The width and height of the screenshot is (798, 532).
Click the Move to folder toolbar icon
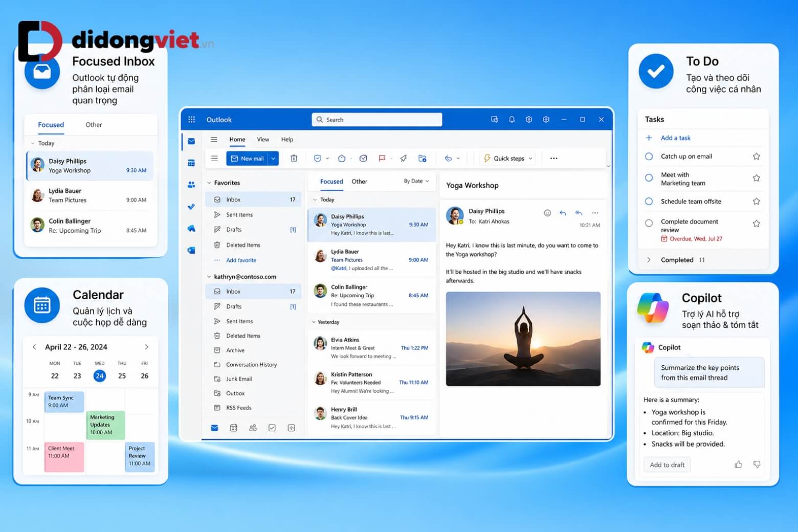tap(423, 159)
